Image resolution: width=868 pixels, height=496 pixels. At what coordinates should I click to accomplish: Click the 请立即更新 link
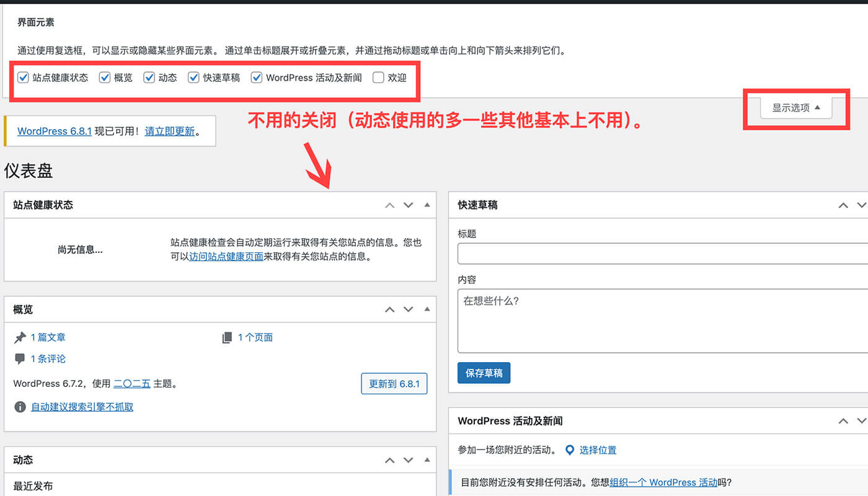(170, 131)
